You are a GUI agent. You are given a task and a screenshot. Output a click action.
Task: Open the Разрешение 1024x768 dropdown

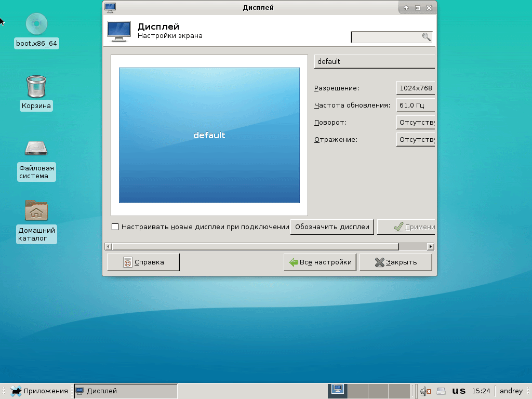415,88
